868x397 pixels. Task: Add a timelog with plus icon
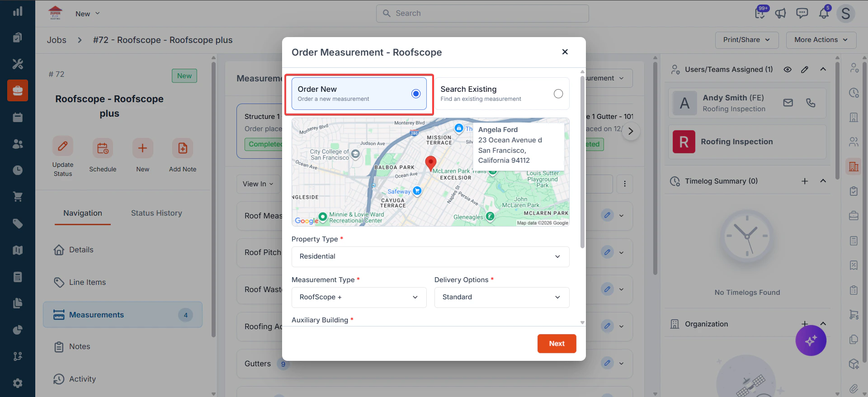805,181
